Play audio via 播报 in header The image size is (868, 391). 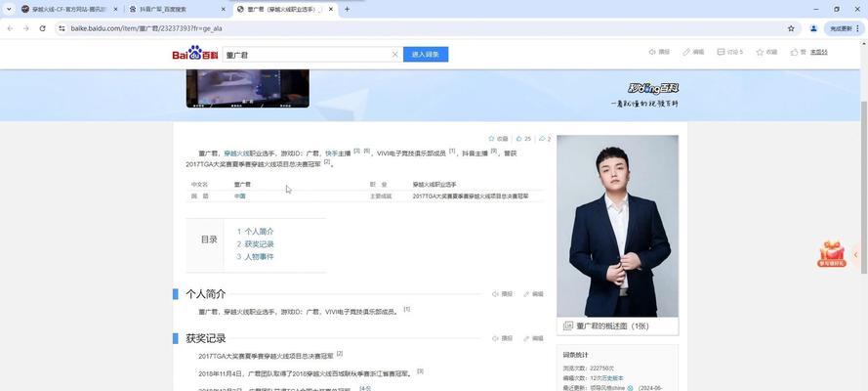tap(659, 52)
